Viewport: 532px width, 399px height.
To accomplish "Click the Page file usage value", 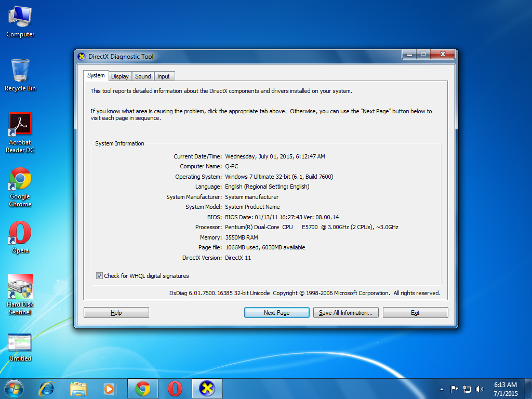I will 265,247.
